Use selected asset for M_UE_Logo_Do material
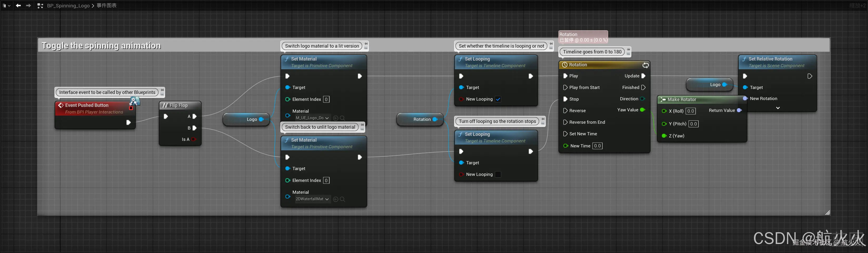 pos(335,118)
